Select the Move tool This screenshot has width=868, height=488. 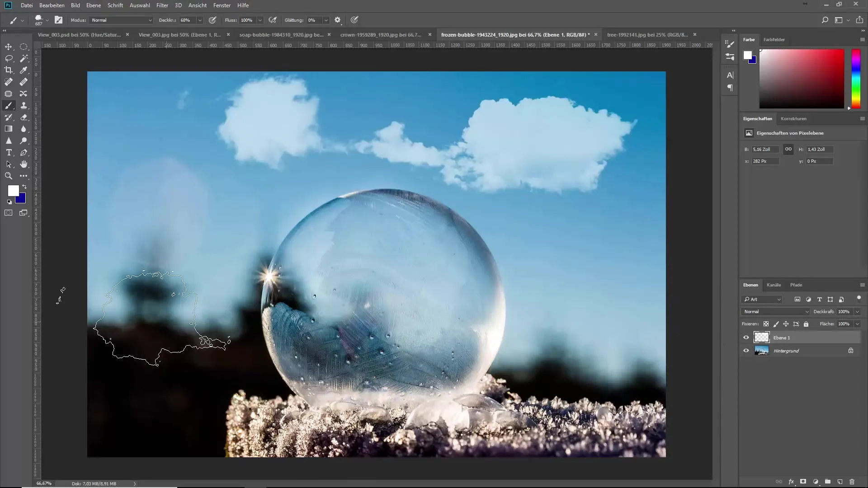click(9, 47)
